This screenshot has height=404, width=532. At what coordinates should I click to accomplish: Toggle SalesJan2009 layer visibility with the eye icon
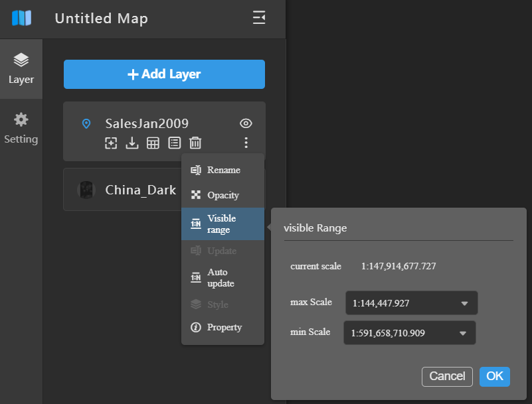[246, 123]
